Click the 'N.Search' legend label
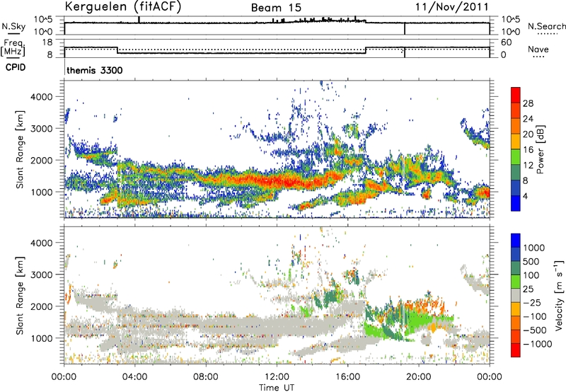The width and height of the screenshot is (566, 392). coord(546,26)
